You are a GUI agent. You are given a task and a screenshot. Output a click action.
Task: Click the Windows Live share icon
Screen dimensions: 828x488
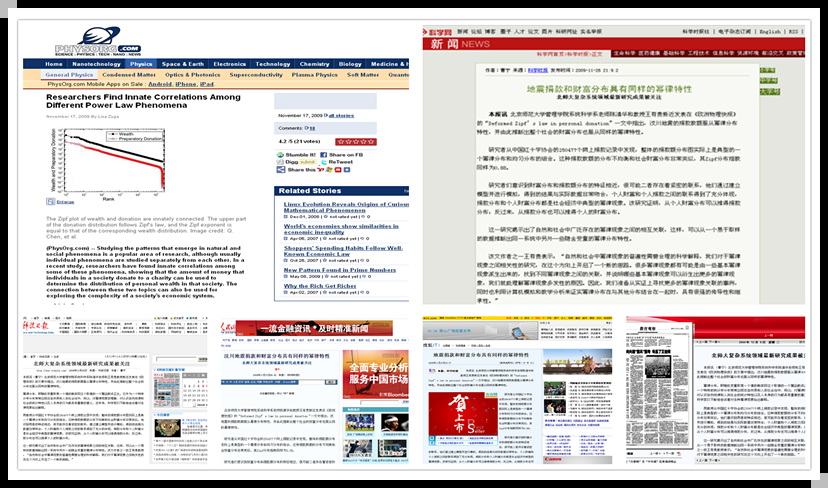(329, 170)
